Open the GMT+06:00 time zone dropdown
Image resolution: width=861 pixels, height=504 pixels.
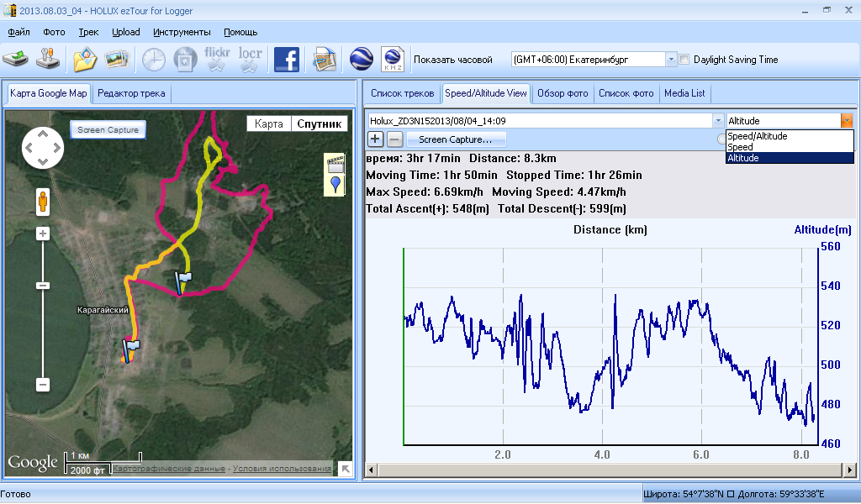coord(670,60)
